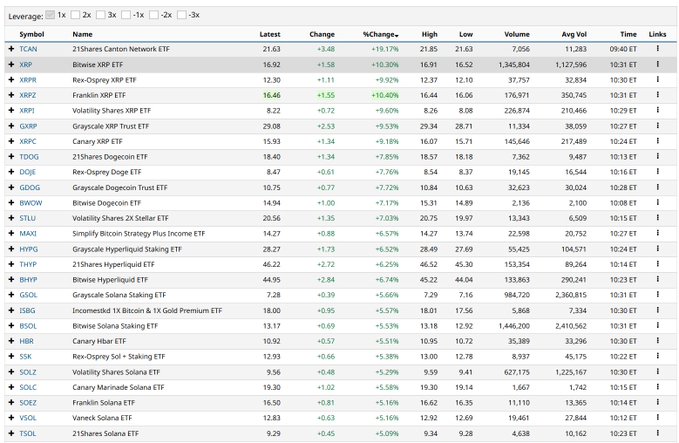The height and width of the screenshot is (443, 679).
Task: Sort by the %Change column header
Action: [x=381, y=34]
